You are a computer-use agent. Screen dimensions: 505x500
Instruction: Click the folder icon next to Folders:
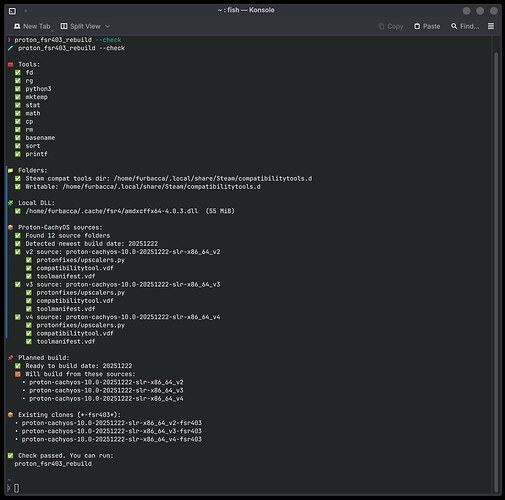coord(11,170)
